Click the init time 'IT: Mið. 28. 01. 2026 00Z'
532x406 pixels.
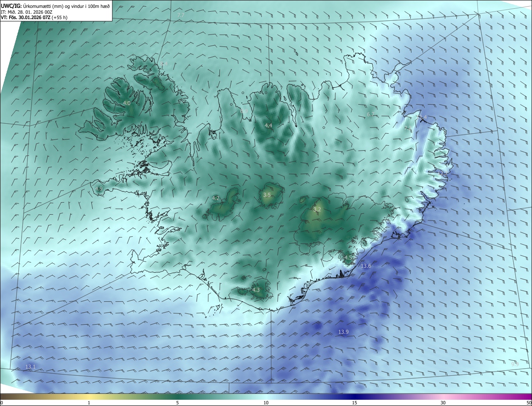point(27,12)
